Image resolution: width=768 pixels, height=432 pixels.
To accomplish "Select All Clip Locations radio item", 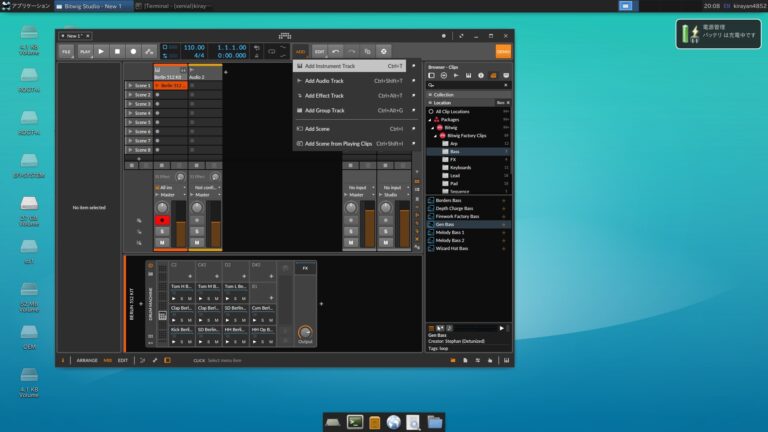I will (x=431, y=112).
